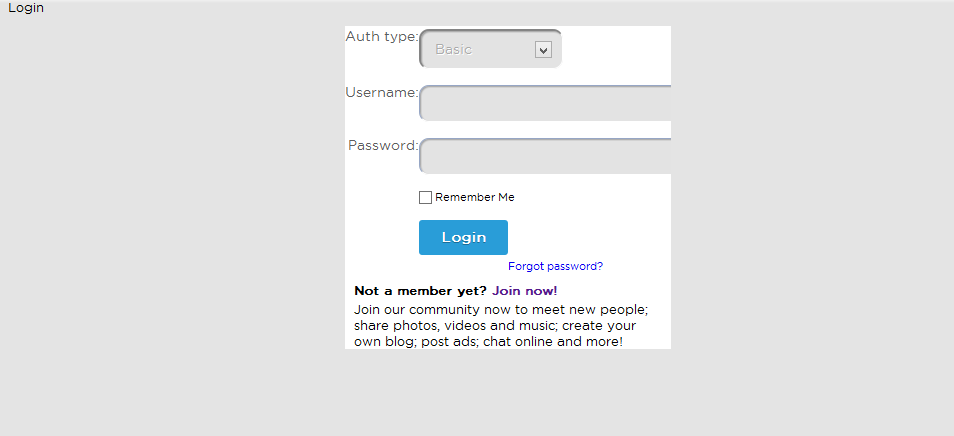The height and width of the screenshot is (436, 954).
Task: Click the Remember Me label text
Action: click(x=475, y=197)
